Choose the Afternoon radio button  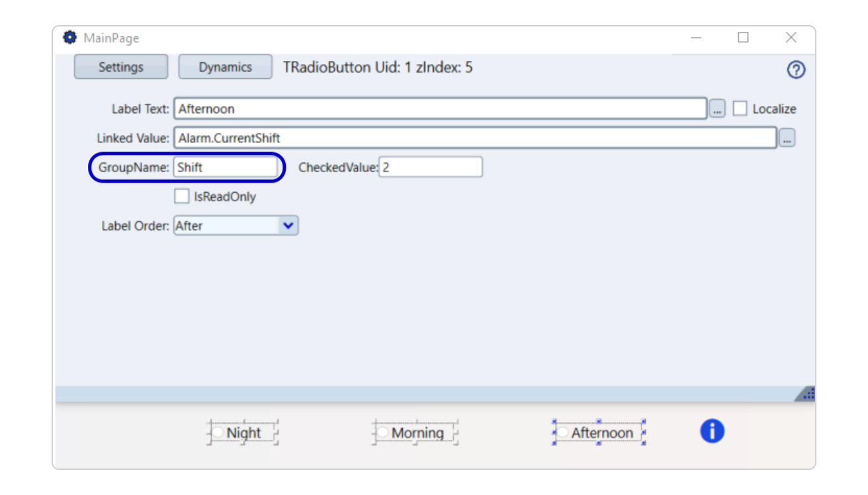[x=562, y=433]
